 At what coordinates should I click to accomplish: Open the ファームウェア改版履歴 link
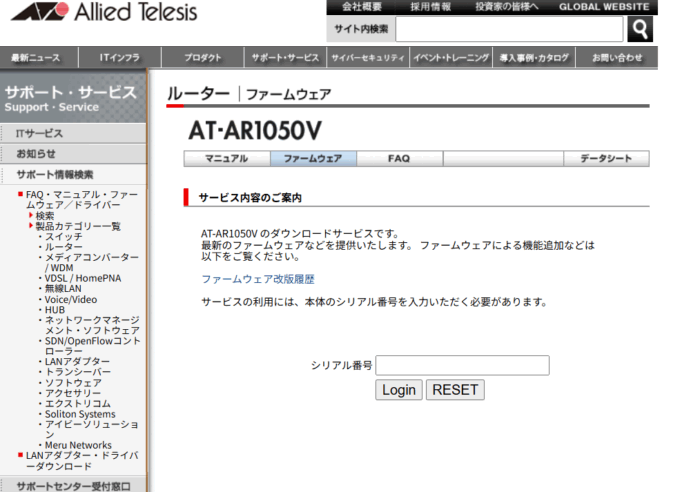pyautogui.click(x=258, y=279)
